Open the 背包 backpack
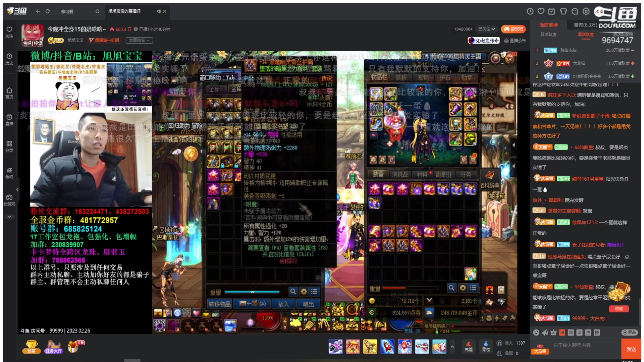Image resolution: width=644 pixels, height=362 pixels. pyautogui.click(x=486, y=347)
